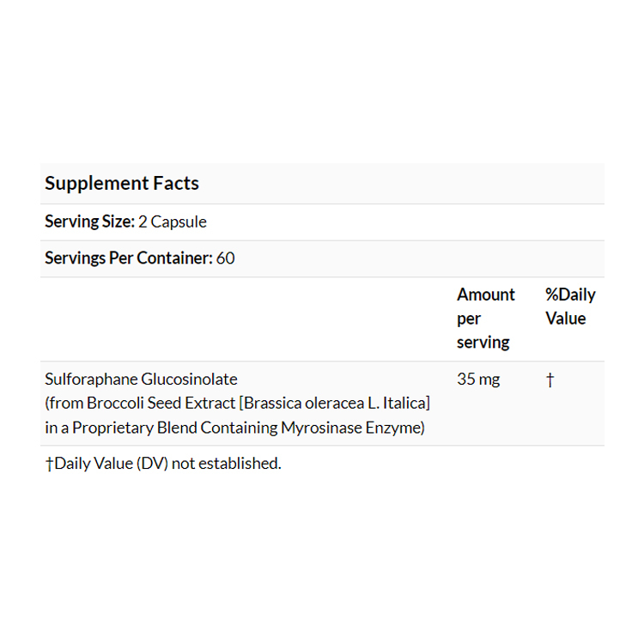The height and width of the screenshot is (644, 644).
Task: Click the word 'Value' in the %Daily header
Action: 565,319
